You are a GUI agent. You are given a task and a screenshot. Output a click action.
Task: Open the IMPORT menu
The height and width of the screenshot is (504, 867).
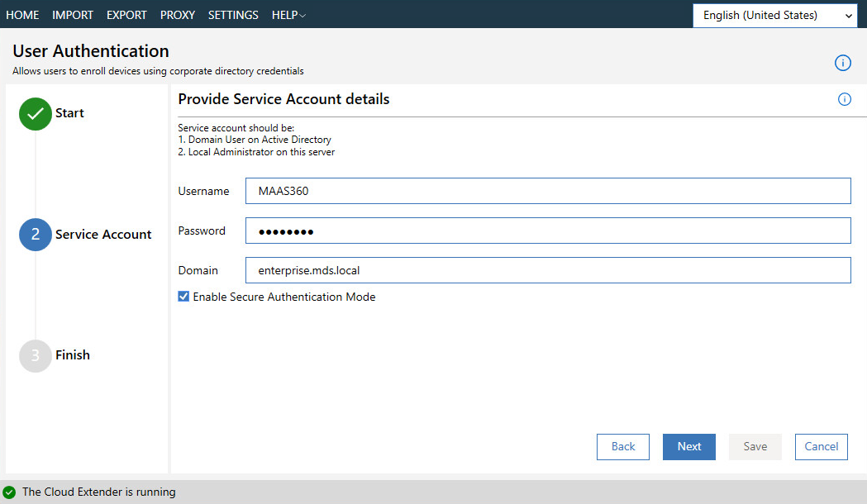(73, 15)
